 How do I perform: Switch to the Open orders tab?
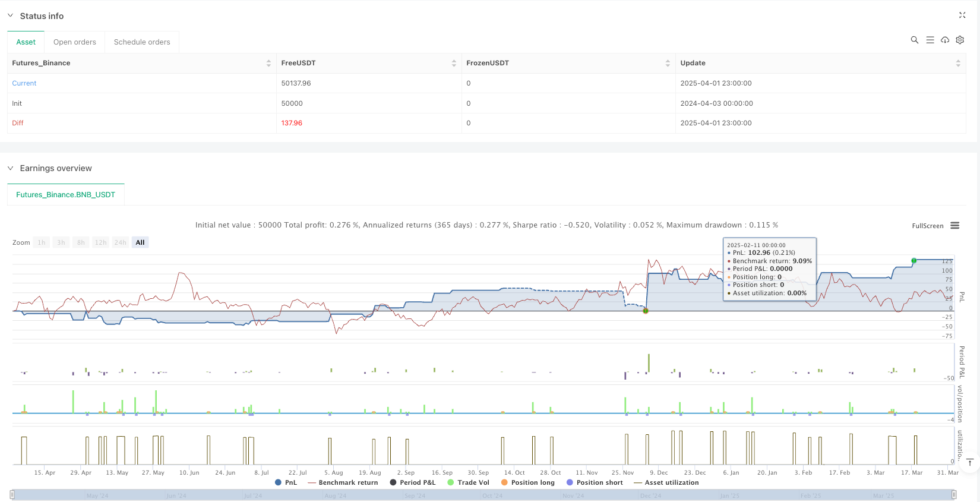(75, 42)
